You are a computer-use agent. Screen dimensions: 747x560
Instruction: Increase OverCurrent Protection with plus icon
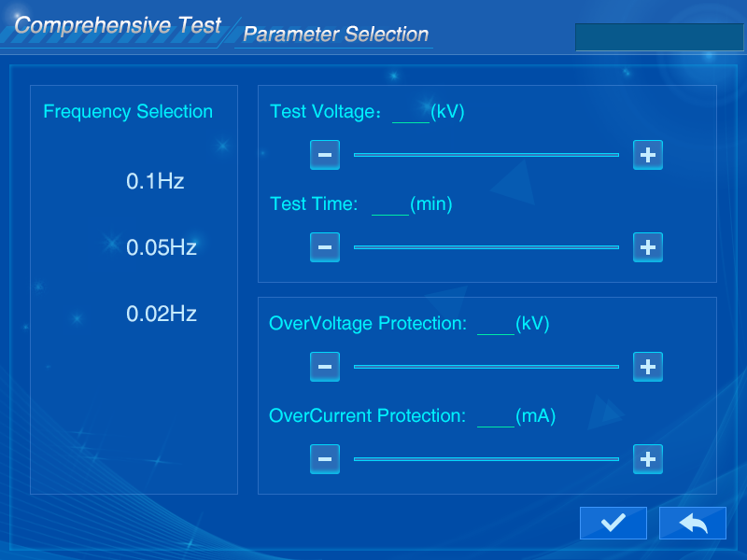pyautogui.click(x=647, y=459)
